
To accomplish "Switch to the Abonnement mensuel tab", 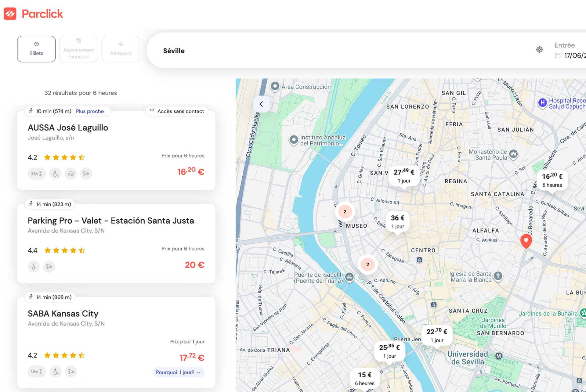I will pyautogui.click(x=78, y=49).
